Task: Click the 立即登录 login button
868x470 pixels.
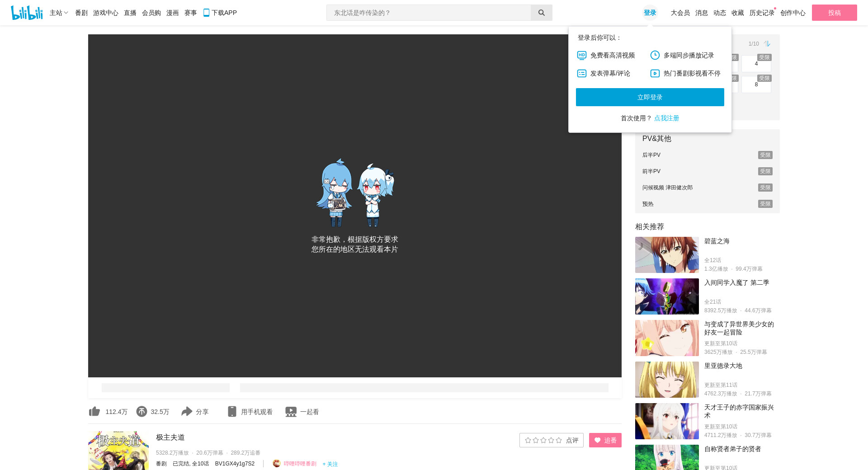Action: point(650,97)
